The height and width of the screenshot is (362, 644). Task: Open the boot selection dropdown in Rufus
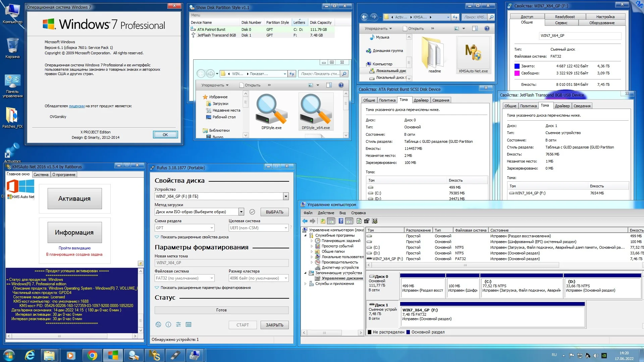[241, 212]
